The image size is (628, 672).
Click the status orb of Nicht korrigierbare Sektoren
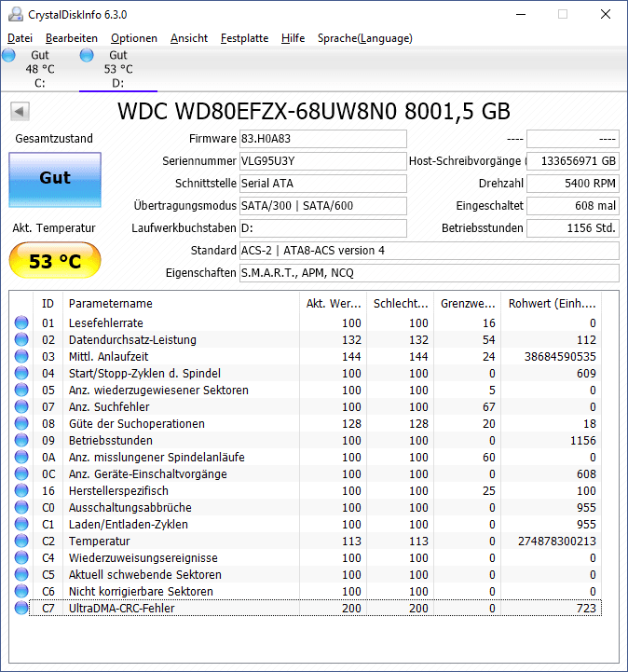[x=21, y=591]
